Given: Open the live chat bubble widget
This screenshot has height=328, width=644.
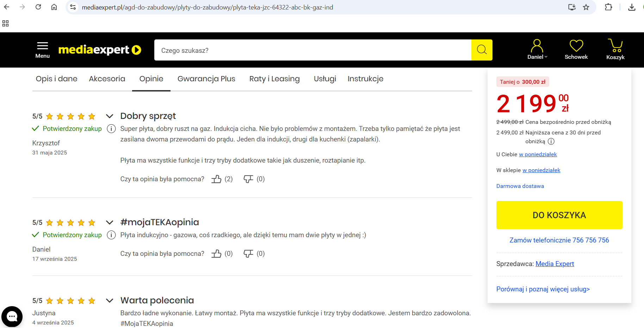Looking at the screenshot, I should [12, 316].
